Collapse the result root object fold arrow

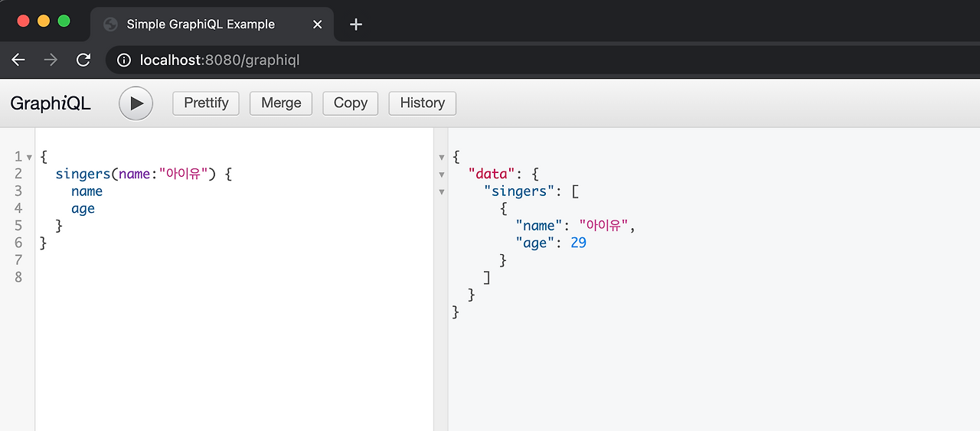click(x=441, y=157)
